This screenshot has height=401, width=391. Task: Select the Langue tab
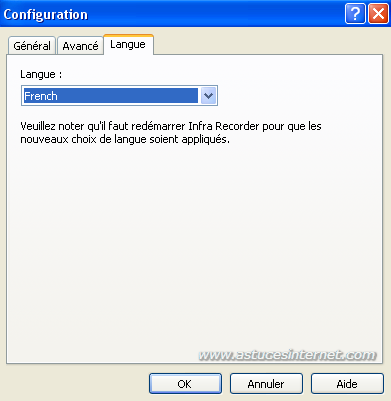click(128, 44)
